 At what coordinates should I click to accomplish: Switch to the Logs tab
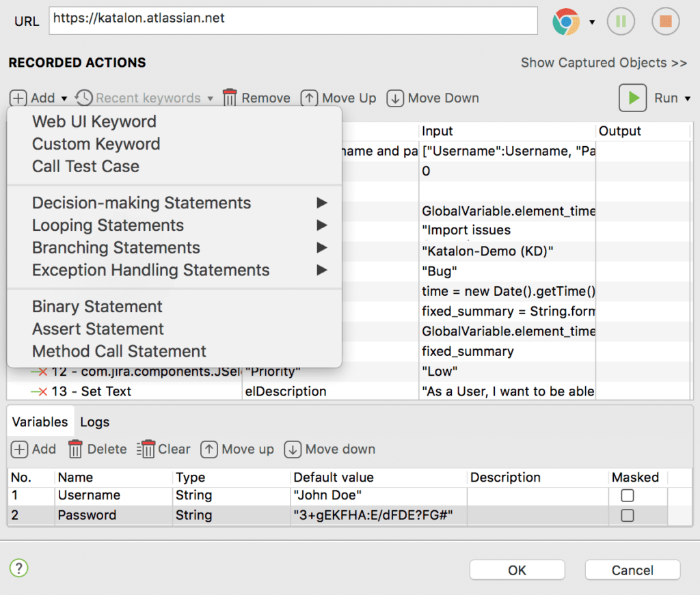94,422
